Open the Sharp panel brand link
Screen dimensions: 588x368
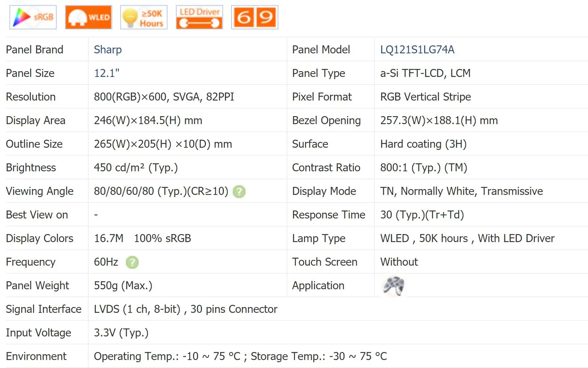pos(108,50)
